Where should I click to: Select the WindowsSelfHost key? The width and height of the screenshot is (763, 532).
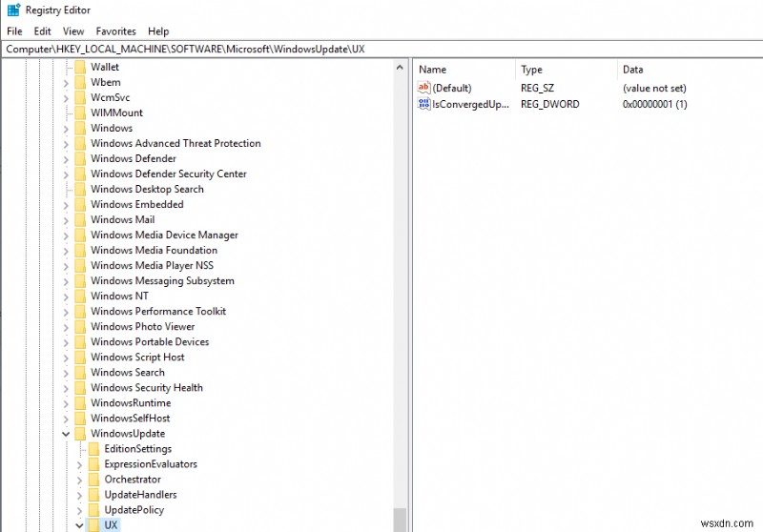131,419
